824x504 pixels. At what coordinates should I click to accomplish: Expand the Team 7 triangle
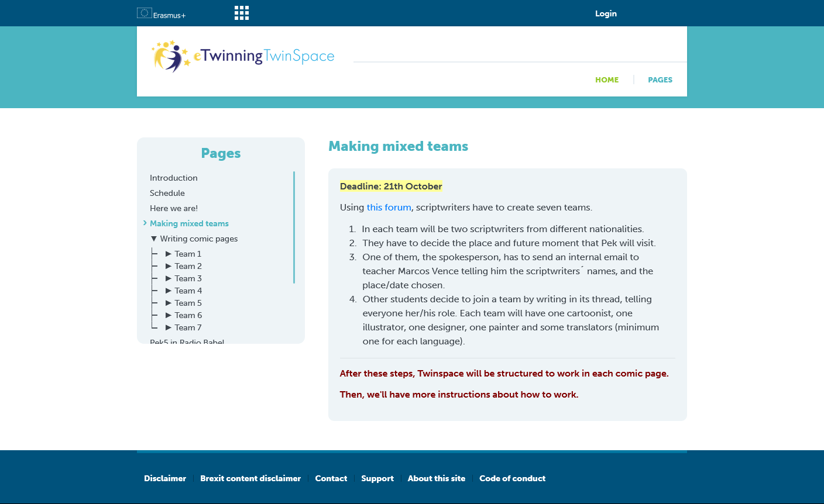pos(169,327)
